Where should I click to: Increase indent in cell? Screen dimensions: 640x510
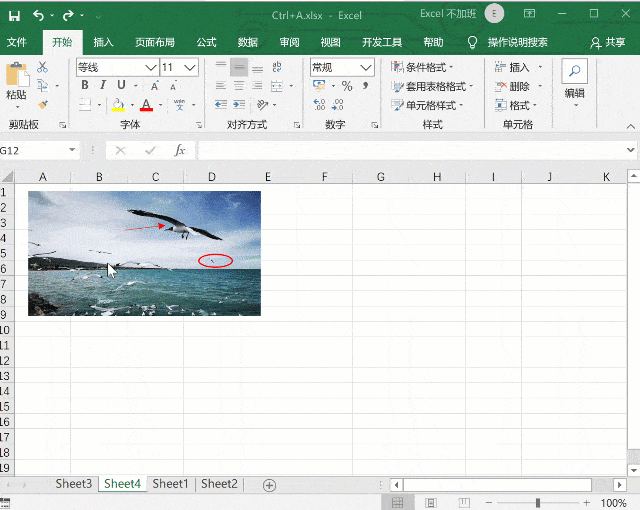(239, 105)
